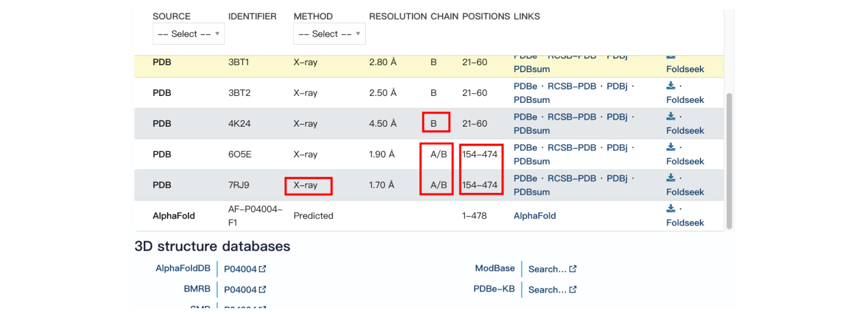Open the AlphaFold link in the Predicted row
Image resolution: width=868 pixels, height=314 pixels.
[x=535, y=216]
